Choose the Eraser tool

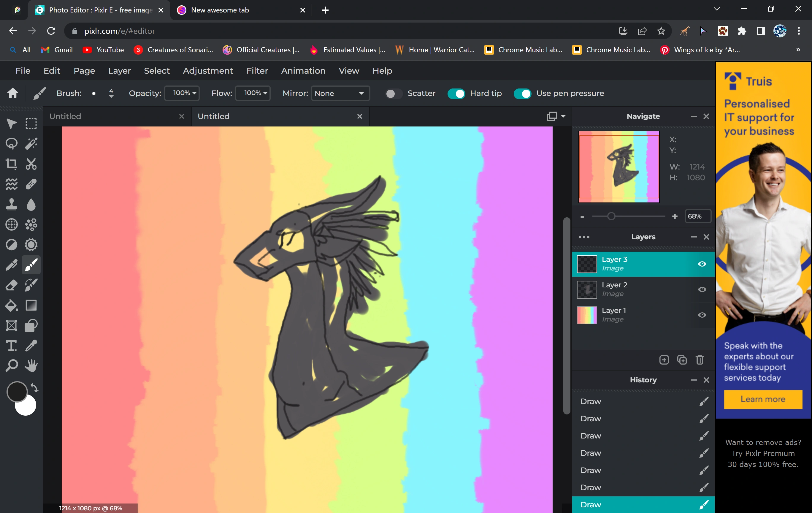[12, 285]
